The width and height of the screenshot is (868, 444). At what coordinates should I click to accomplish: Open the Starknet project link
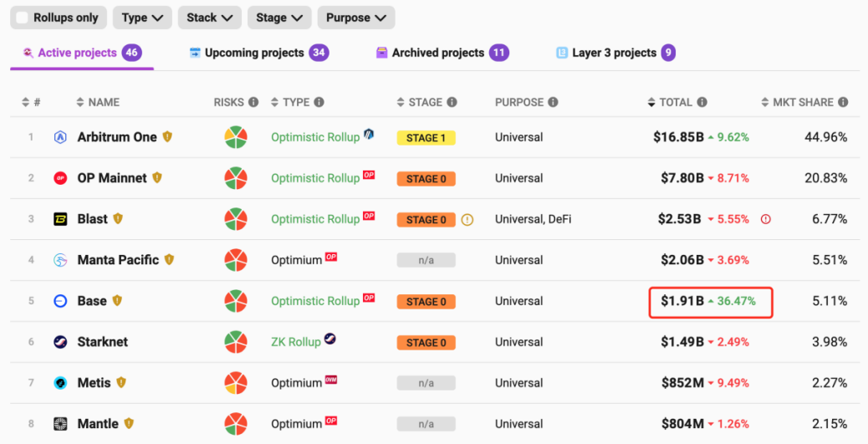[102, 342]
